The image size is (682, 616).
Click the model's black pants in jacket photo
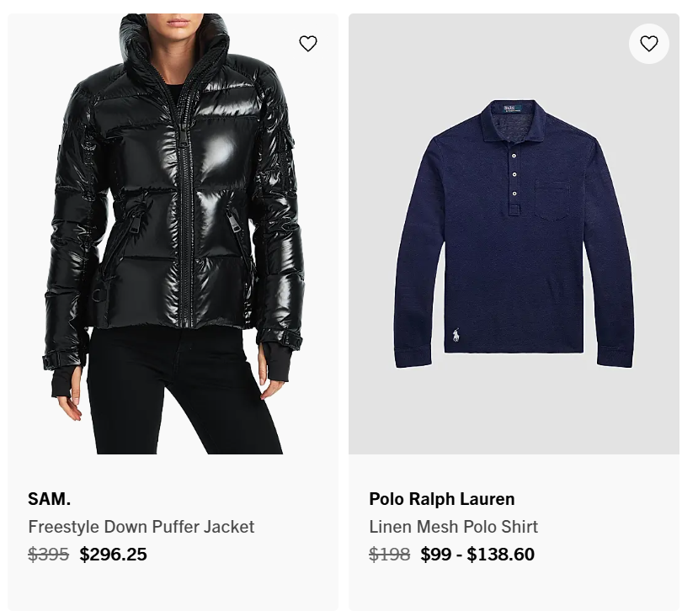coord(183,391)
